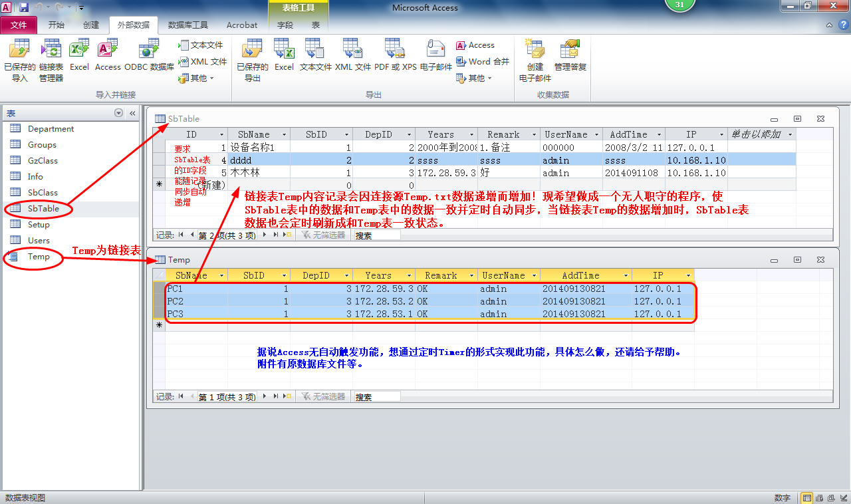Open the Linked Table Manager
Screen dimensions: 851x504
pyautogui.click(x=51, y=60)
